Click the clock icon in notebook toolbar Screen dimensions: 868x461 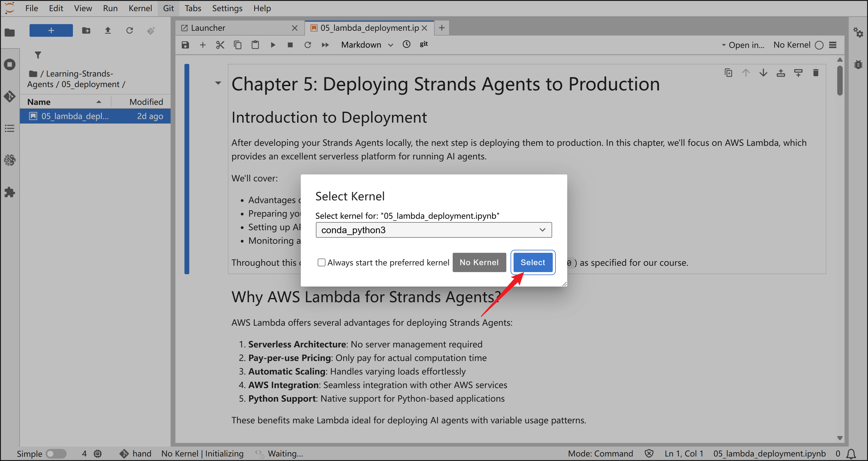407,44
